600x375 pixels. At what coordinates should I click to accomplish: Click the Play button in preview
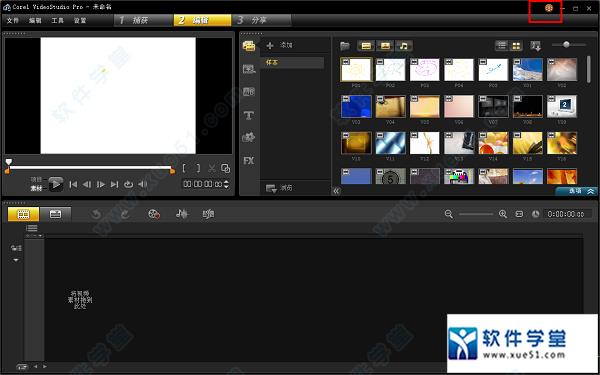click(56, 184)
